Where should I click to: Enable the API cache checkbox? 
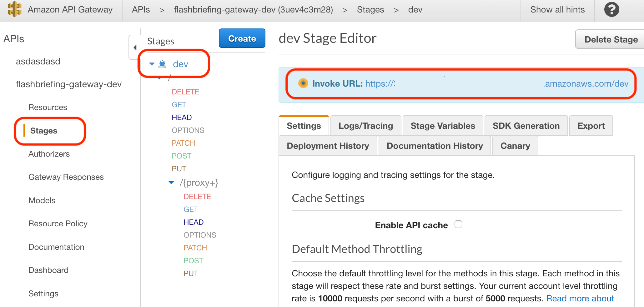pos(458,224)
